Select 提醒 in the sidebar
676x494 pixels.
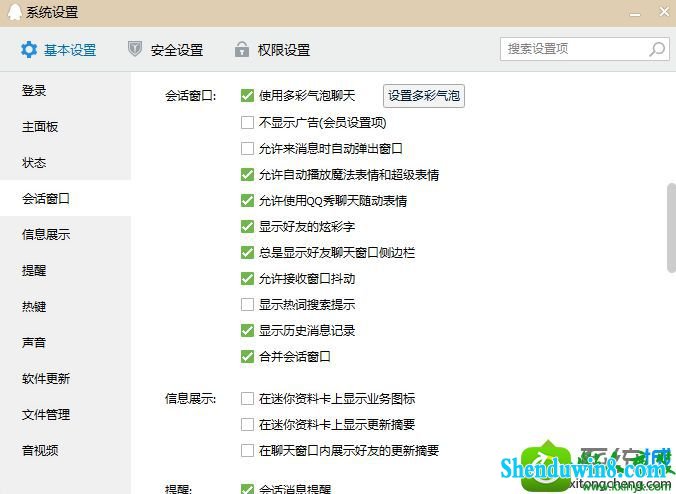pos(65,270)
